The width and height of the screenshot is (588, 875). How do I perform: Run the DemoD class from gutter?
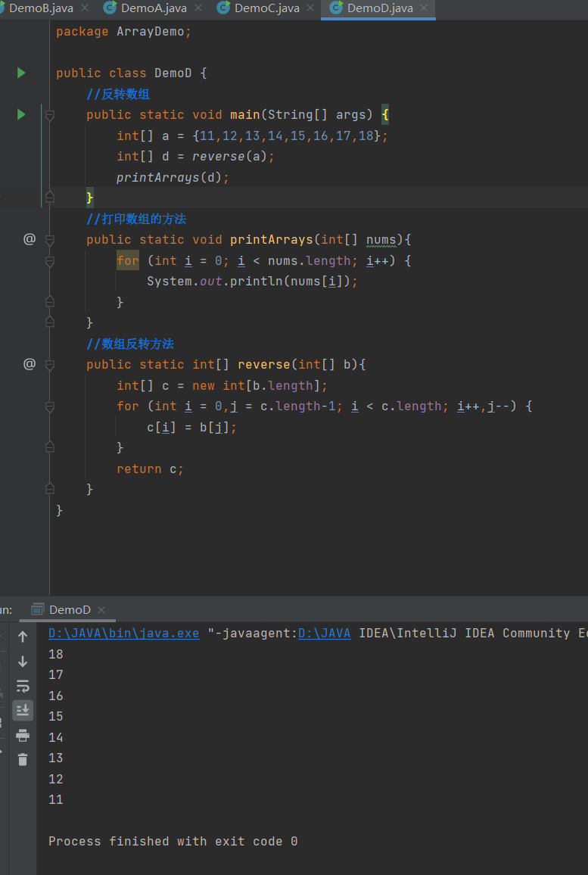click(x=21, y=73)
